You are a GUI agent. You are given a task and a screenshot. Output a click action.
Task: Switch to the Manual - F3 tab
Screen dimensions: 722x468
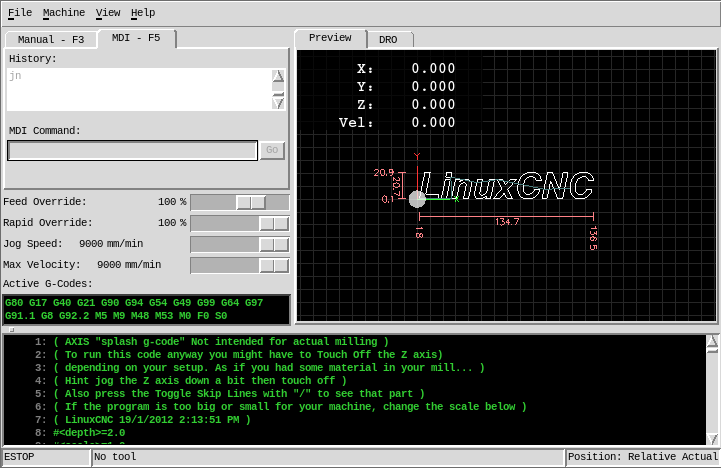point(51,40)
